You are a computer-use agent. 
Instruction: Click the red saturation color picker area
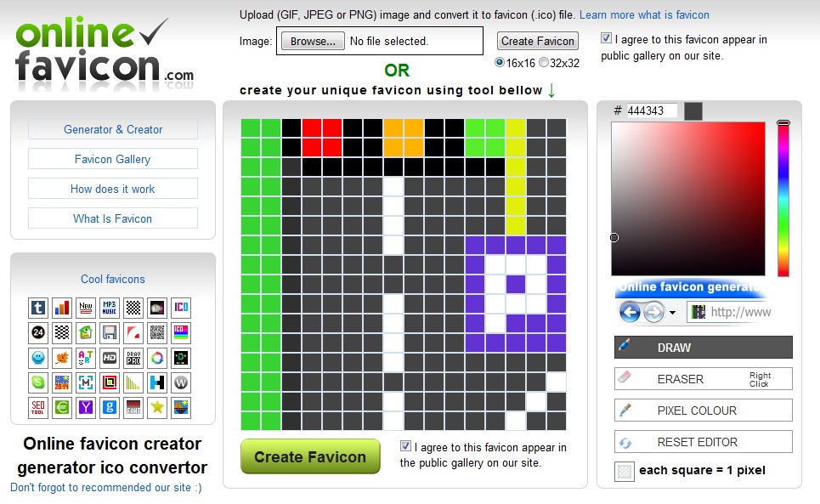click(x=688, y=199)
